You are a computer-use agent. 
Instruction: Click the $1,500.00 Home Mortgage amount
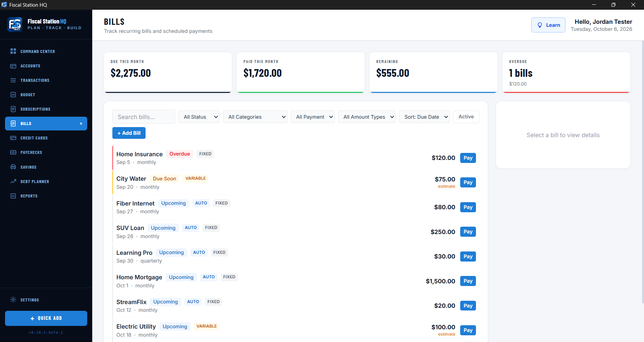pyautogui.click(x=440, y=281)
